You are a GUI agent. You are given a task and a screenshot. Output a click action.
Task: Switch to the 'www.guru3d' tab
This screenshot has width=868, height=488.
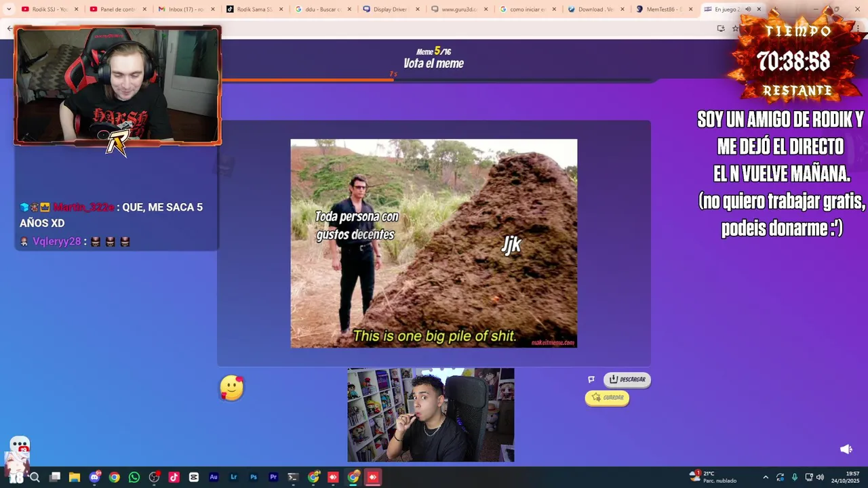459,9
